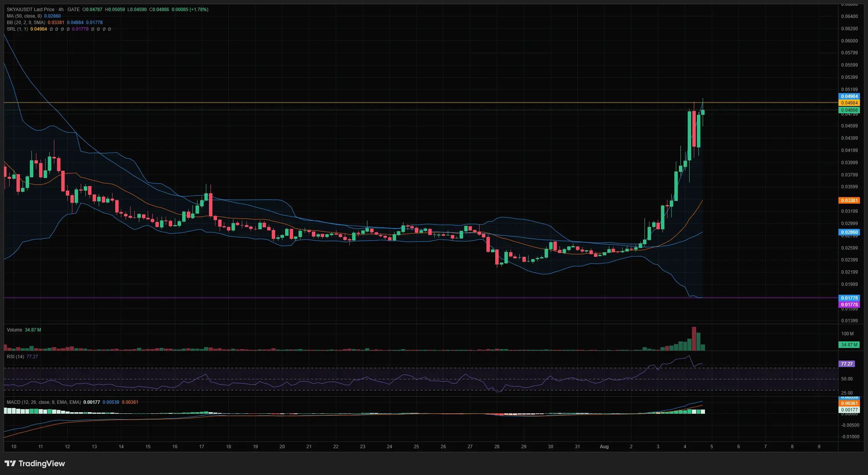Click the MA legend value 0.02860
The width and height of the screenshot is (868, 475).
click(52, 16)
